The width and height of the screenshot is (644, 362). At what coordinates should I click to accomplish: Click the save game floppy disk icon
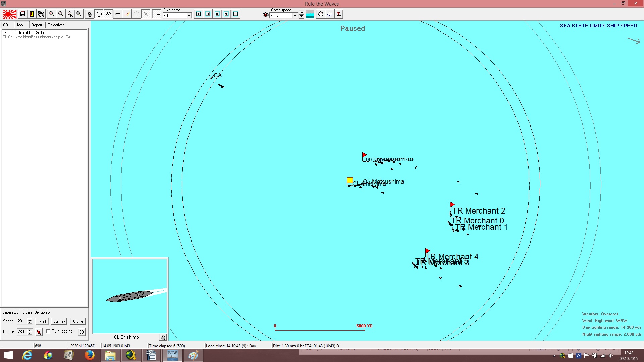click(23, 14)
